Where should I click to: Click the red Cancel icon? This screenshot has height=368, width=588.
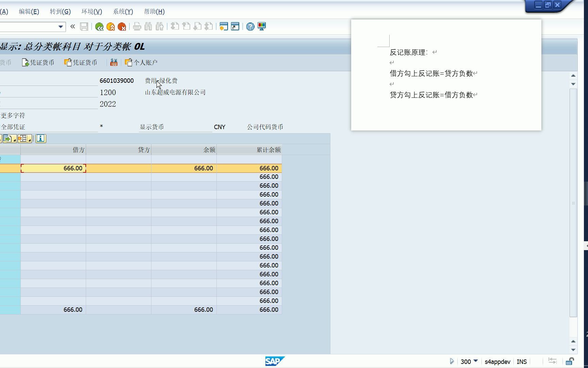pyautogui.click(x=122, y=27)
